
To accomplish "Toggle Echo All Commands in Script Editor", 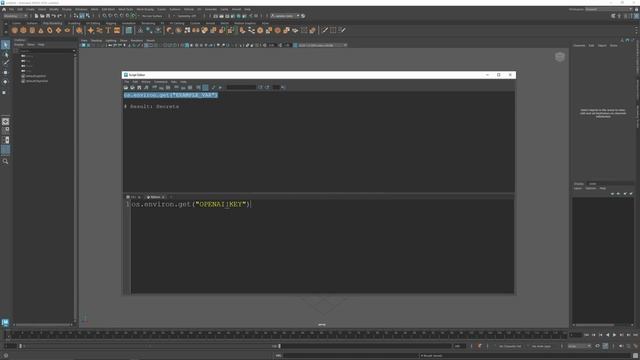I will coord(198,87).
